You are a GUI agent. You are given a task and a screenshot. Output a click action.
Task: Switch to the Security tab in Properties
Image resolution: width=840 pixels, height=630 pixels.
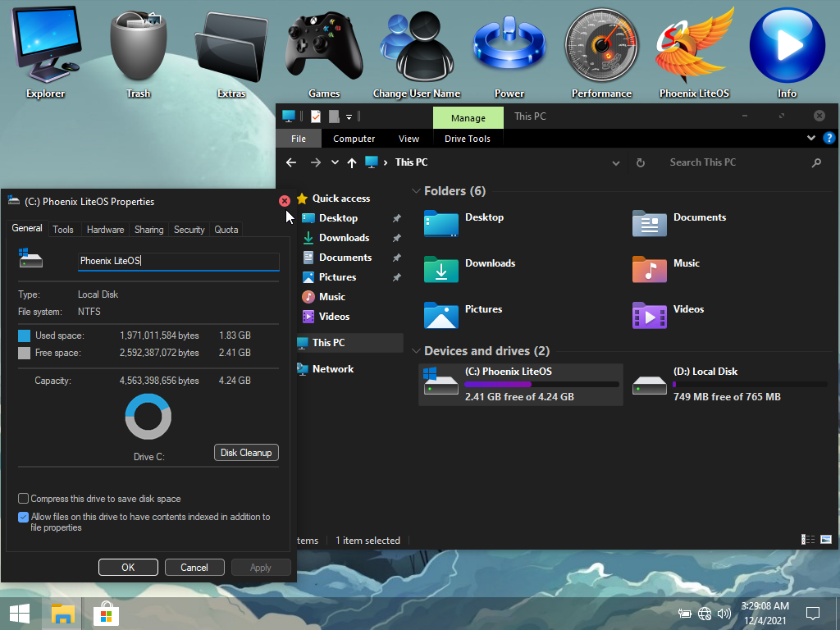pyautogui.click(x=189, y=230)
